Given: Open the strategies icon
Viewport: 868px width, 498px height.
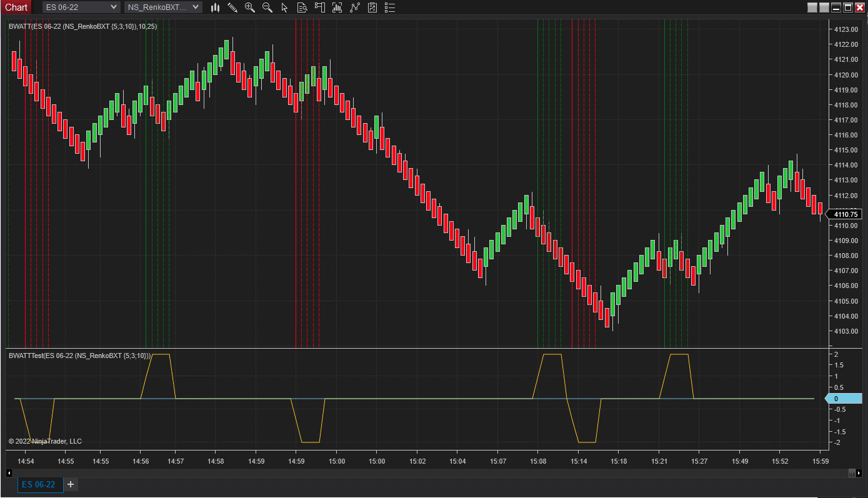Looking at the screenshot, I should point(372,7).
